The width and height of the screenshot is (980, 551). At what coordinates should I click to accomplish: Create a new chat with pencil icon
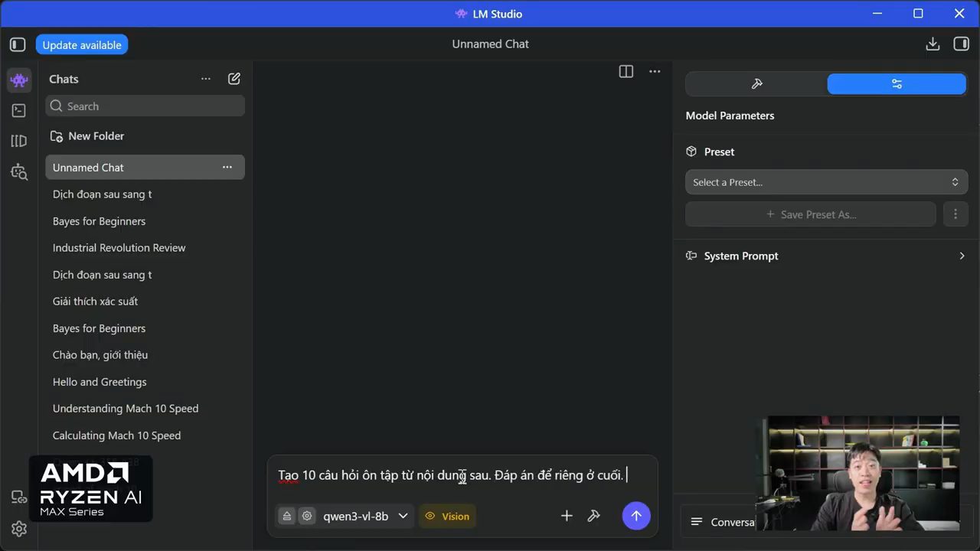point(234,79)
